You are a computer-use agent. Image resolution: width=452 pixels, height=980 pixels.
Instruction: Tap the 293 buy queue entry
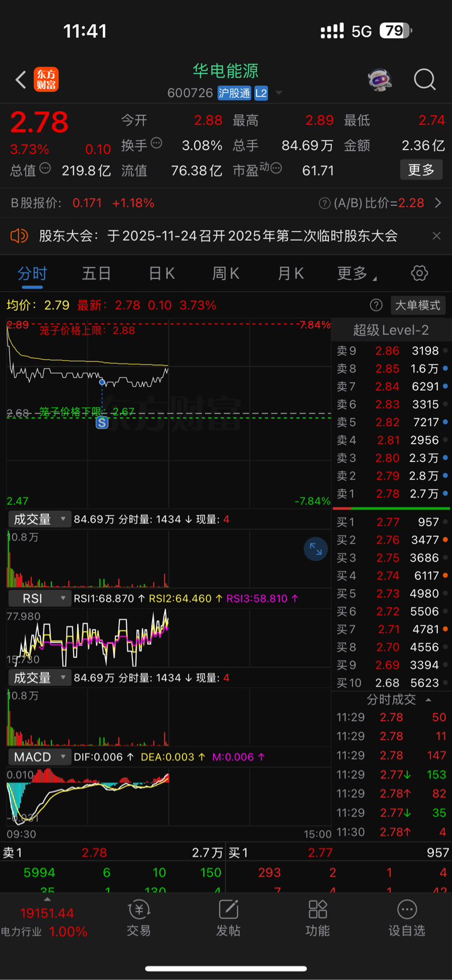click(x=269, y=872)
